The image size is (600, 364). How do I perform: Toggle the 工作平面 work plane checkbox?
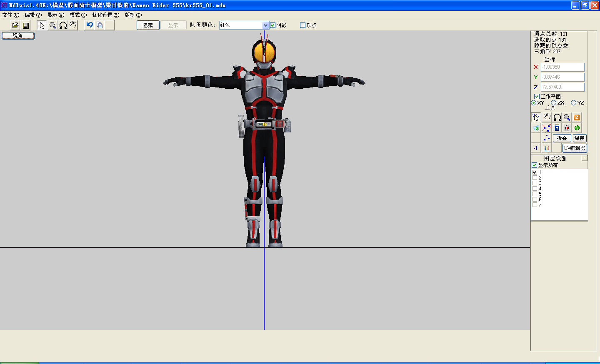(x=537, y=96)
